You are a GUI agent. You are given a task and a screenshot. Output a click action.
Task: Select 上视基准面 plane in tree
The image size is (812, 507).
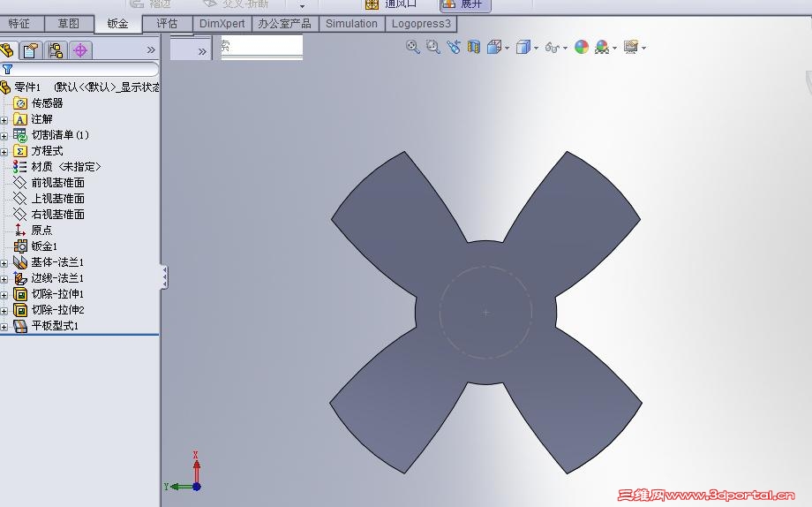click(57, 199)
